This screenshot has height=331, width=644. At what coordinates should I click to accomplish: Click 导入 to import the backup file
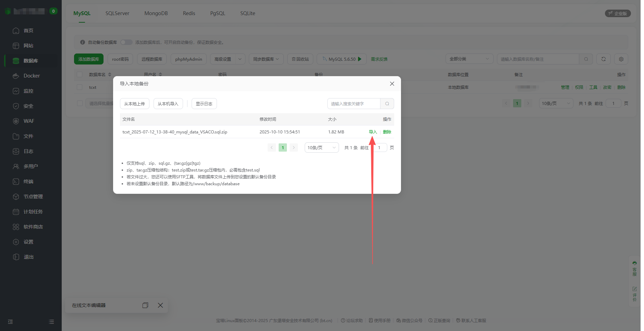pyautogui.click(x=373, y=132)
